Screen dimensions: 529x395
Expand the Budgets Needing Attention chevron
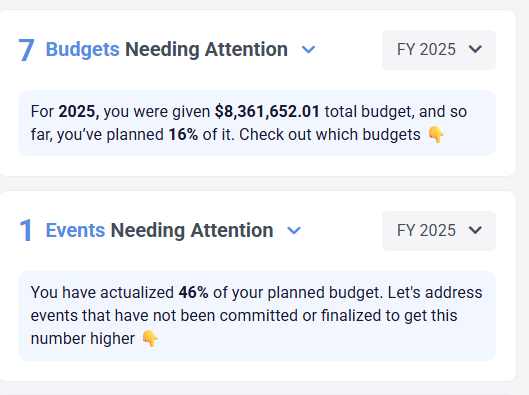click(x=308, y=50)
